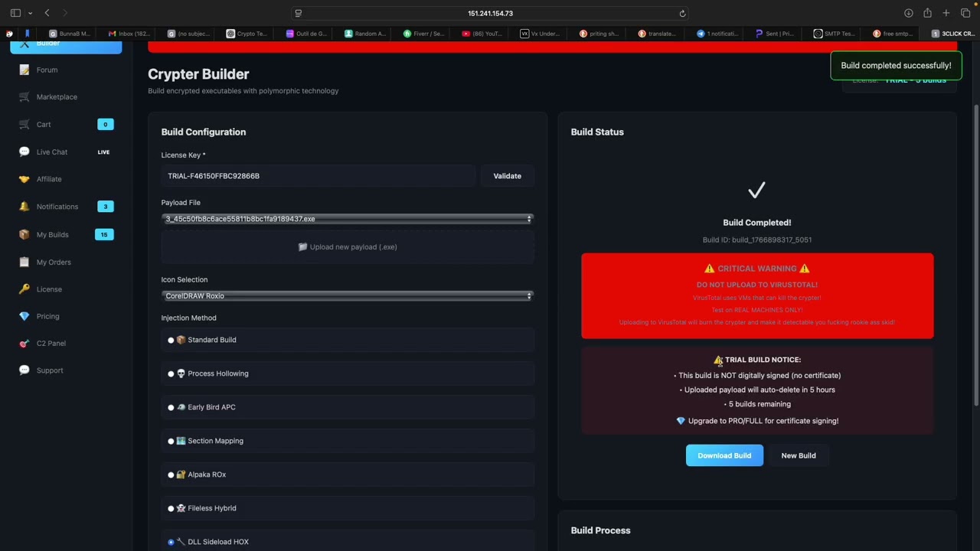Go forward with the browser forward arrow
The height and width of the screenshot is (551, 980).
(x=65, y=13)
